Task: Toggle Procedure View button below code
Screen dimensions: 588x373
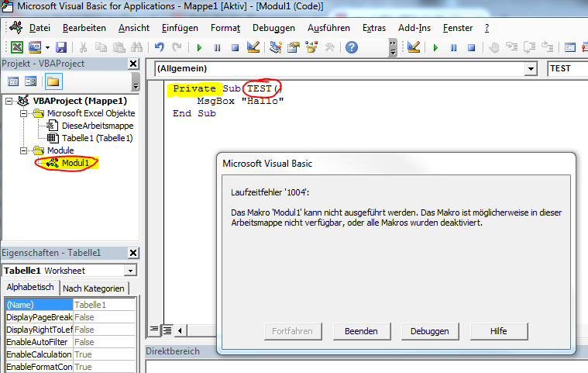Action: [154, 330]
